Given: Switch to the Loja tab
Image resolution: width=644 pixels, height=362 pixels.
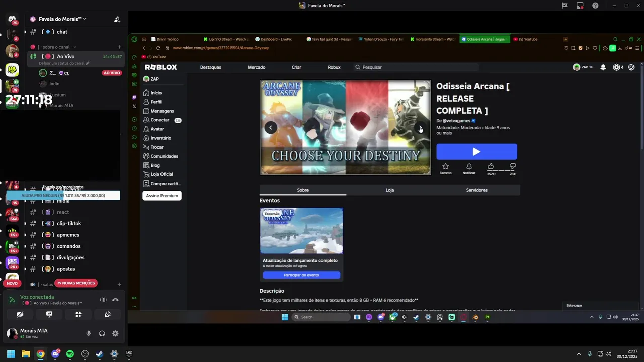Looking at the screenshot, I should pos(390,190).
